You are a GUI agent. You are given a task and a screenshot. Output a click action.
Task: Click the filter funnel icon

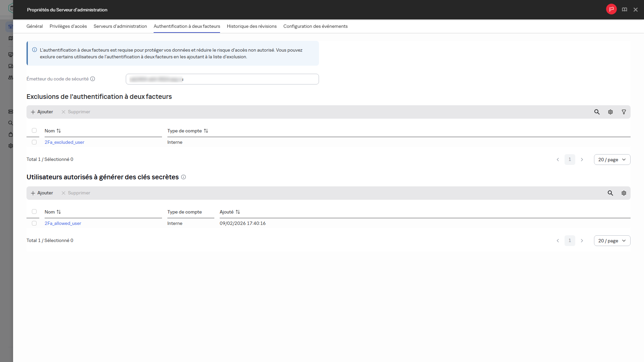click(624, 112)
